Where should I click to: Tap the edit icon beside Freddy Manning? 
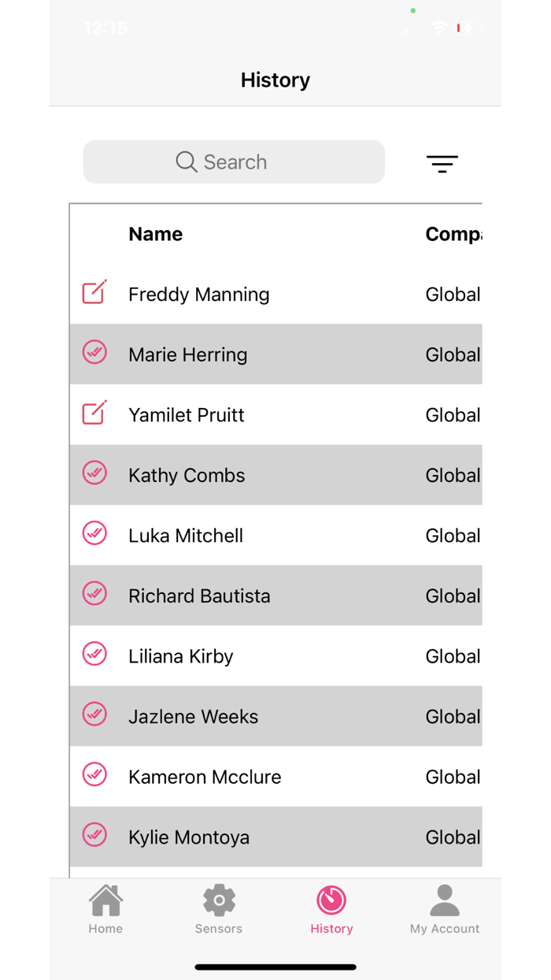[94, 292]
